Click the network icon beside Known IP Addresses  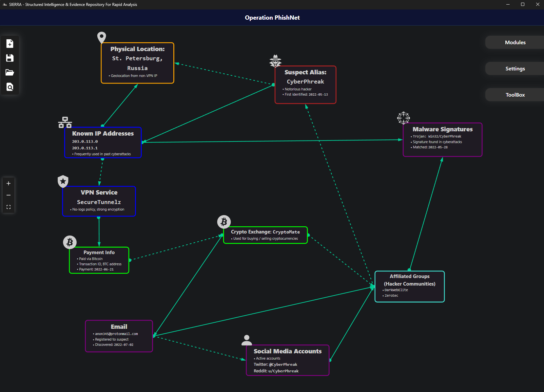65,122
